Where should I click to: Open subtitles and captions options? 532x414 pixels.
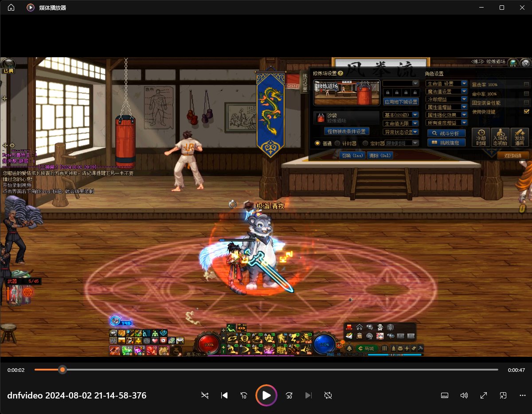445,395
